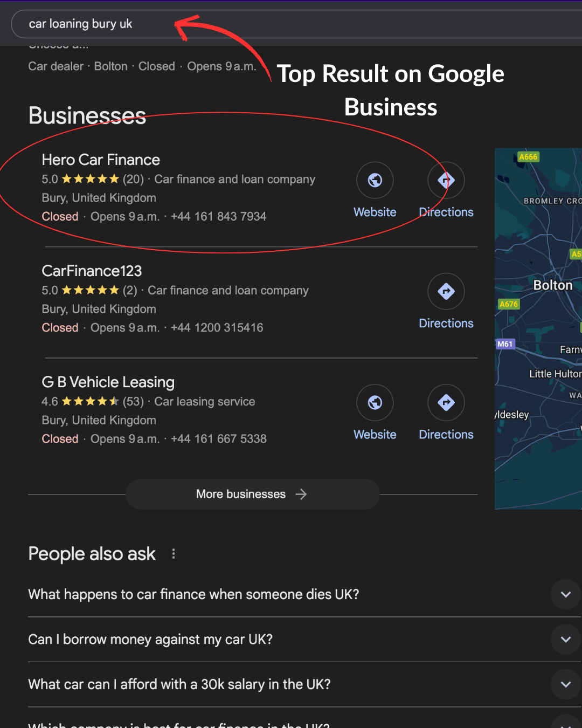
Task: Click the G B Vehicle Leasing phone number
Action: (x=218, y=439)
